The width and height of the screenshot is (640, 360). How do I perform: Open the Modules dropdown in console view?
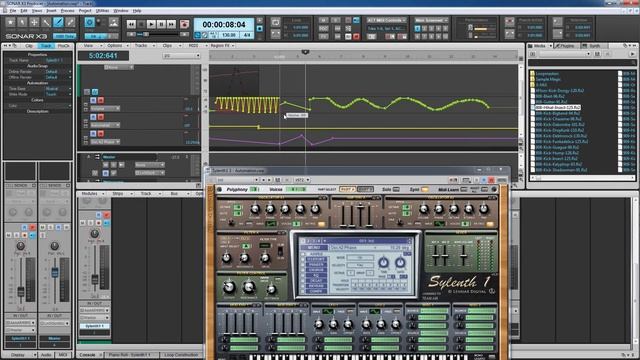point(92,193)
